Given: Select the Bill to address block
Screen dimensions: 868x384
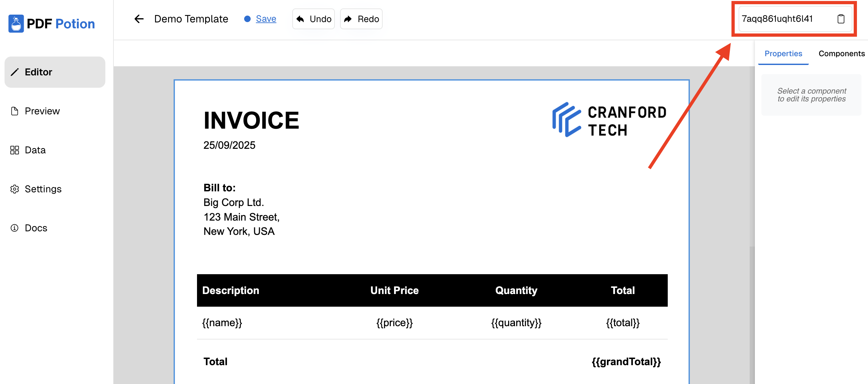Looking at the screenshot, I should coord(241,210).
